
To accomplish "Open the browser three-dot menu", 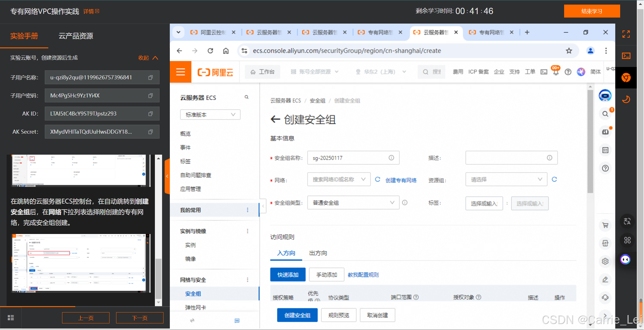I will tap(606, 51).
